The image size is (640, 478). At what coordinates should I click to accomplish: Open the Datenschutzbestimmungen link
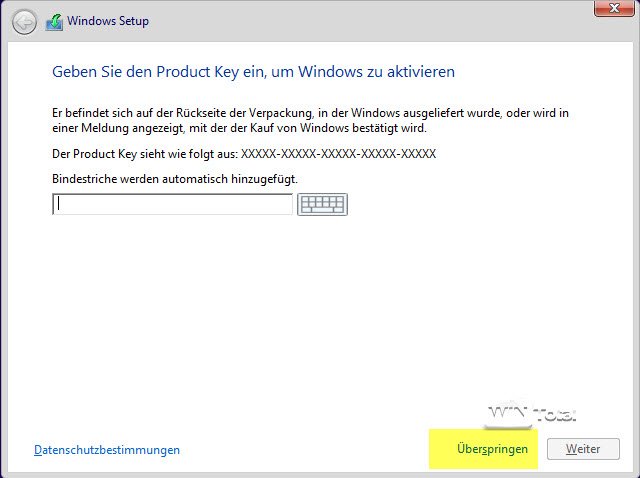pos(107,450)
